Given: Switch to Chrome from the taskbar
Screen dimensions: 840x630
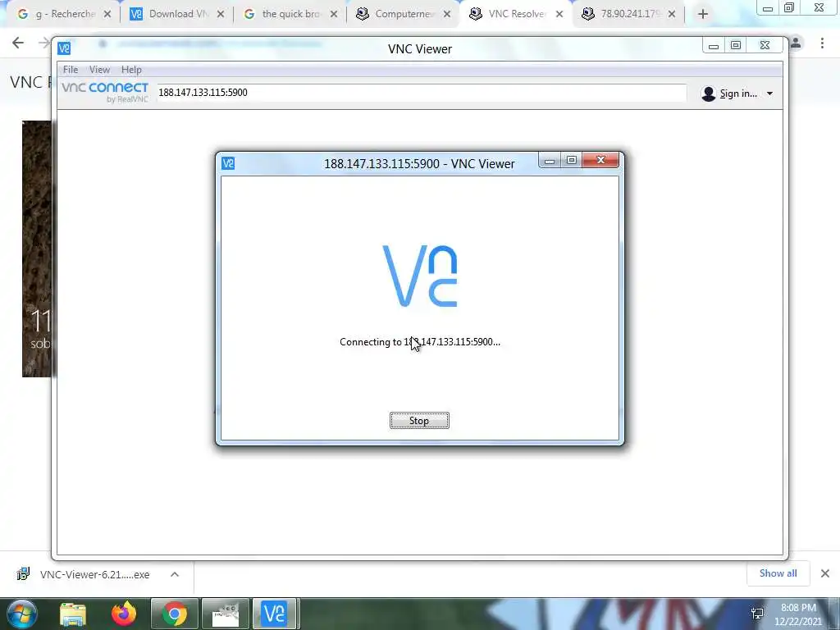Looking at the screenshot, I should tap(175, 614).
